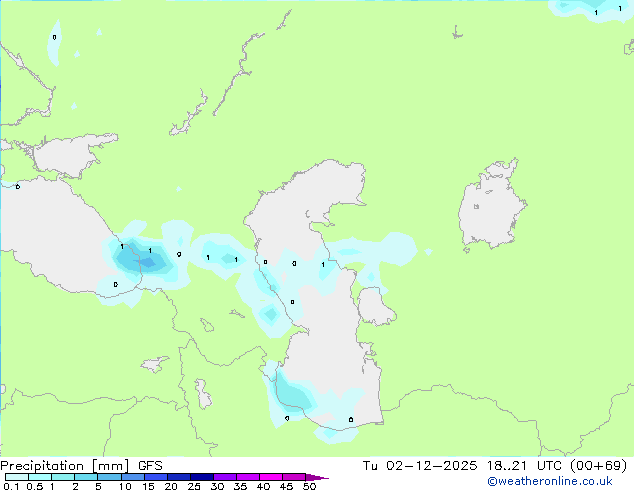
Task: Pick the 10–15 mm legend swatch
Action: (133, 477)
